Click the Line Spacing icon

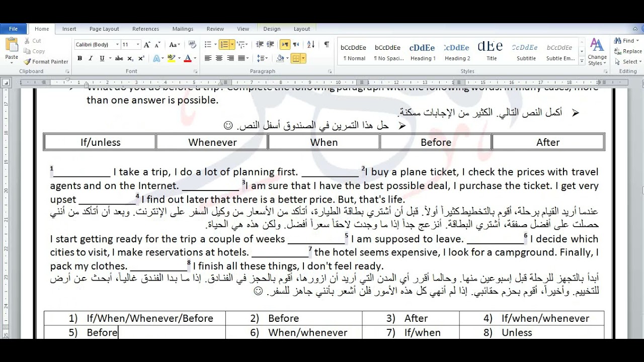pyautogui.click(x=260, y=58)
